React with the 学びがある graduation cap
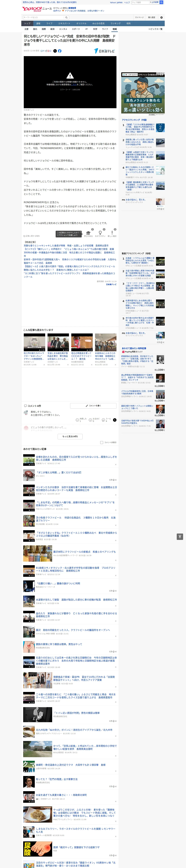Viewport: 186px width, 868px height. pyautogui.click(x=89, y=233)
